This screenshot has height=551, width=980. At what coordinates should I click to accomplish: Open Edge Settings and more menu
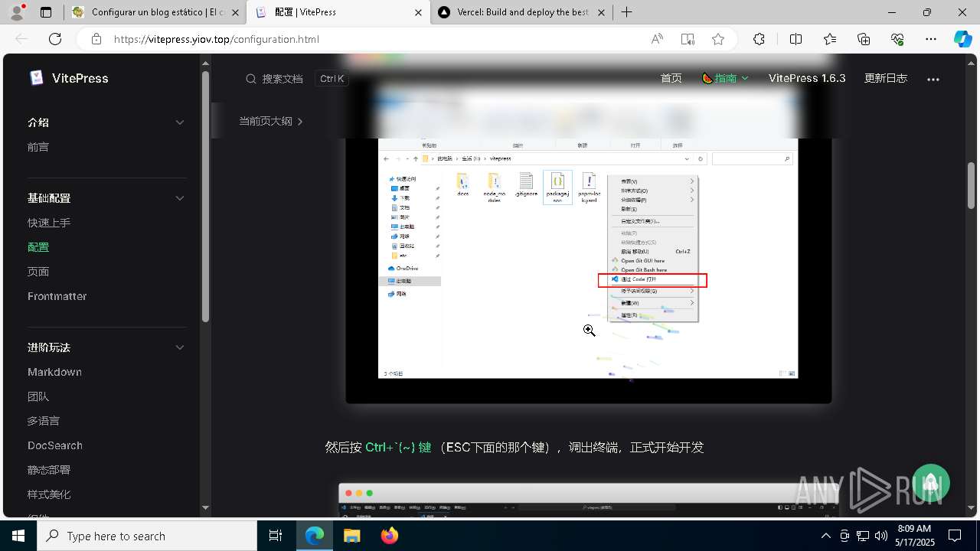(931, 39)
